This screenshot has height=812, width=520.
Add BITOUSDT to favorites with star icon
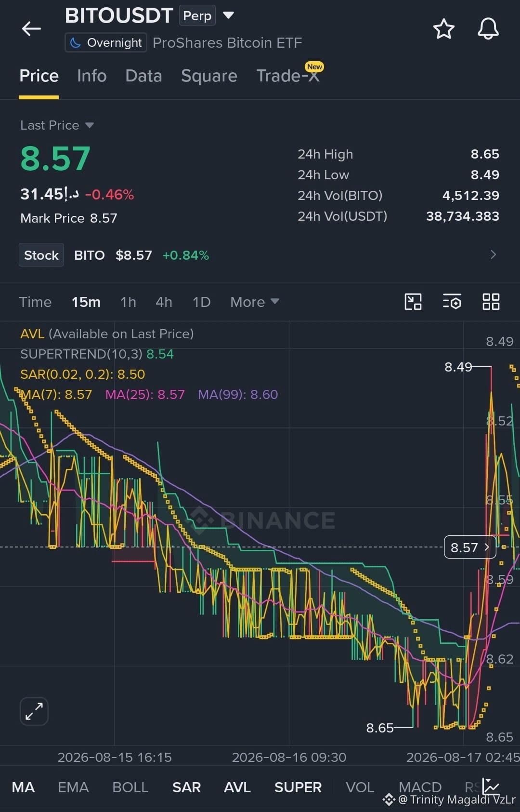pos(443,29)
